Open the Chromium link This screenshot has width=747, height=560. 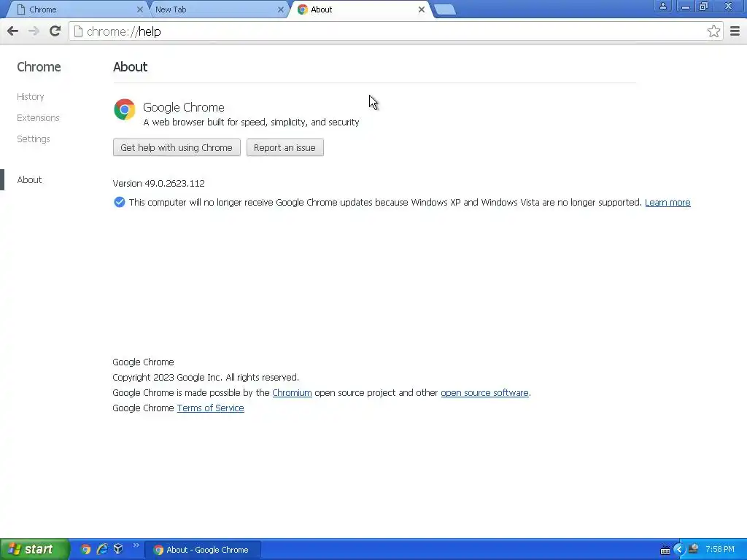[292, 393]
